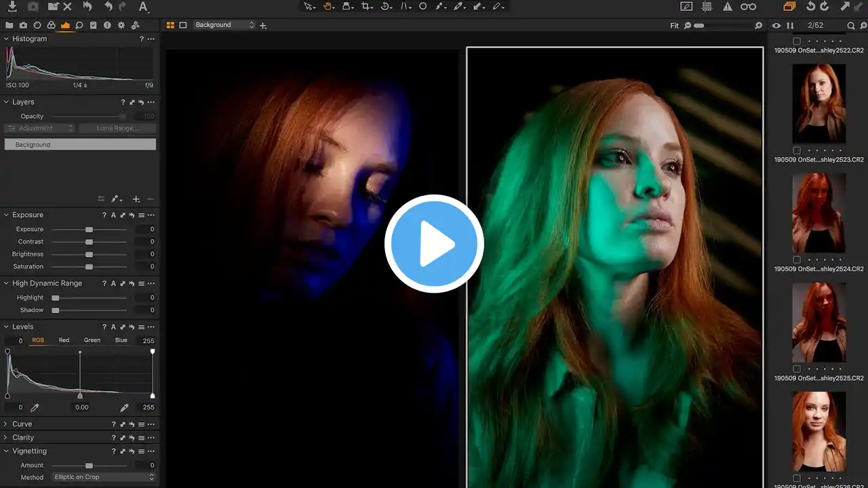The image size is (868, 488).
Task: Click the Undo arrow icon
Action: click(108, 7)
